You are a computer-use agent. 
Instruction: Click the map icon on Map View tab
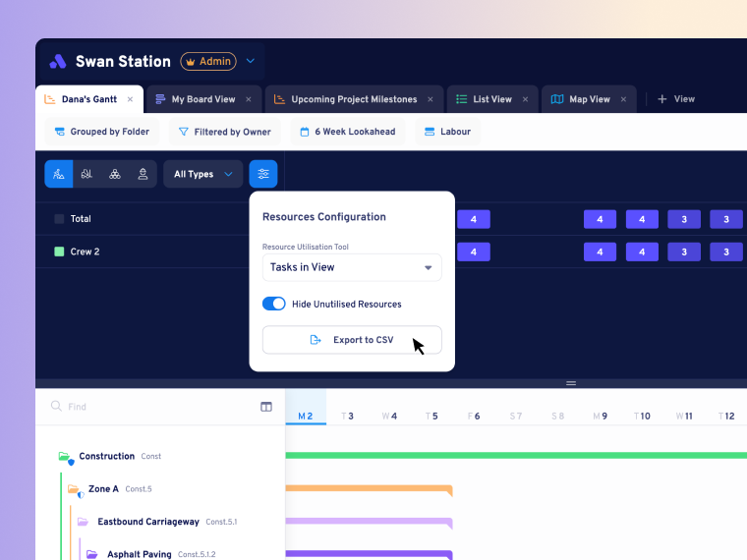pos(557,99)
